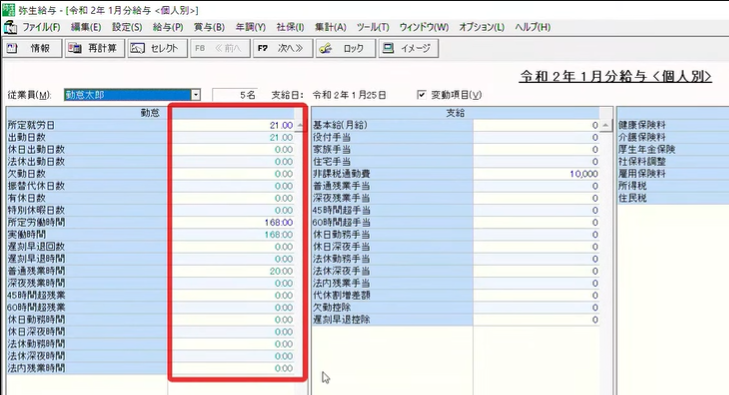
Task: Click the 役付手当 amount cell
Action: click(537, 138)
